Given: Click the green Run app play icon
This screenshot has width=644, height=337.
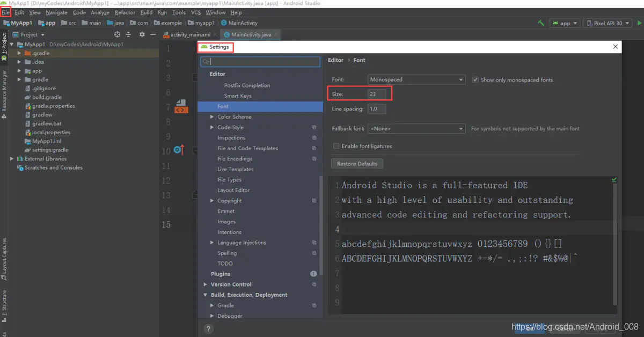Looking at the screenshot, I should pos(639,23).
